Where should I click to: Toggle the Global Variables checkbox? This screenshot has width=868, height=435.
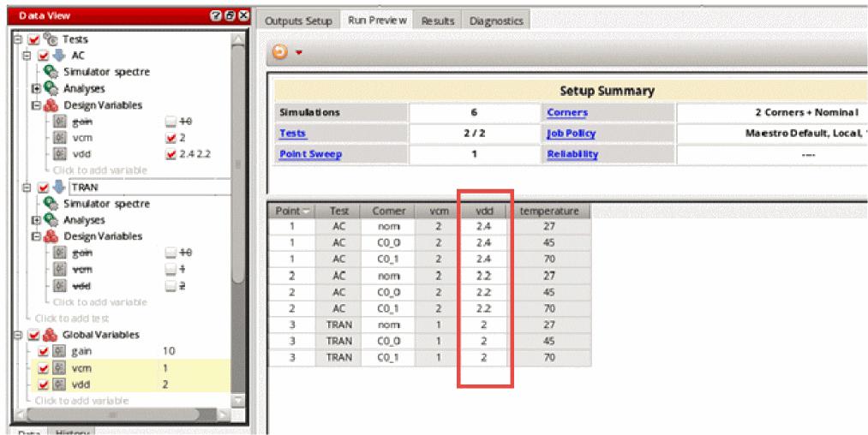(x=33, y=335)
